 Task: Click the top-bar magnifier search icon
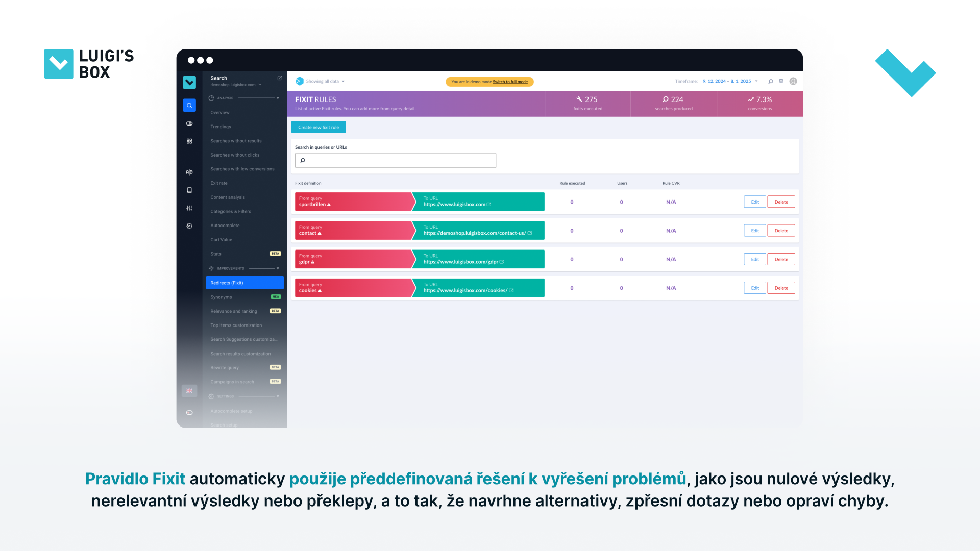pyautogui.click(x=771, y=81)
